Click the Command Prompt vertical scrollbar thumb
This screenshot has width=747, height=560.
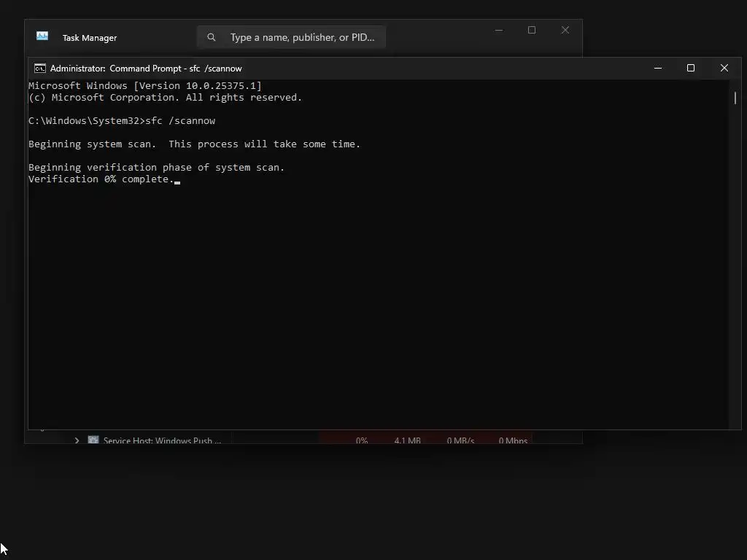coord(735,98)
